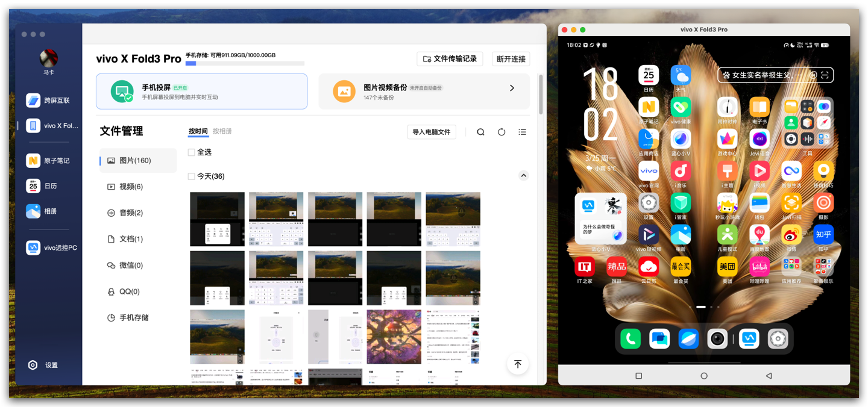This screenshot has height=407, width=868.
Task: Click the refresh icon beside search
Action: click(502, 132)
